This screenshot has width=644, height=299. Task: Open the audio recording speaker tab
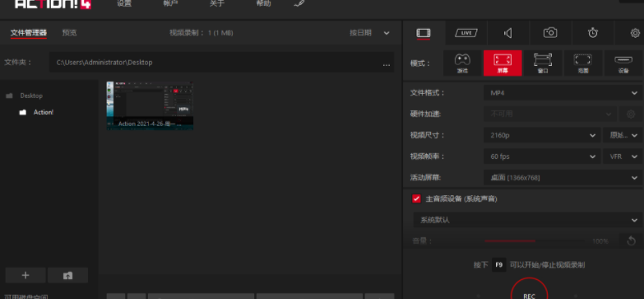(508, 33)
